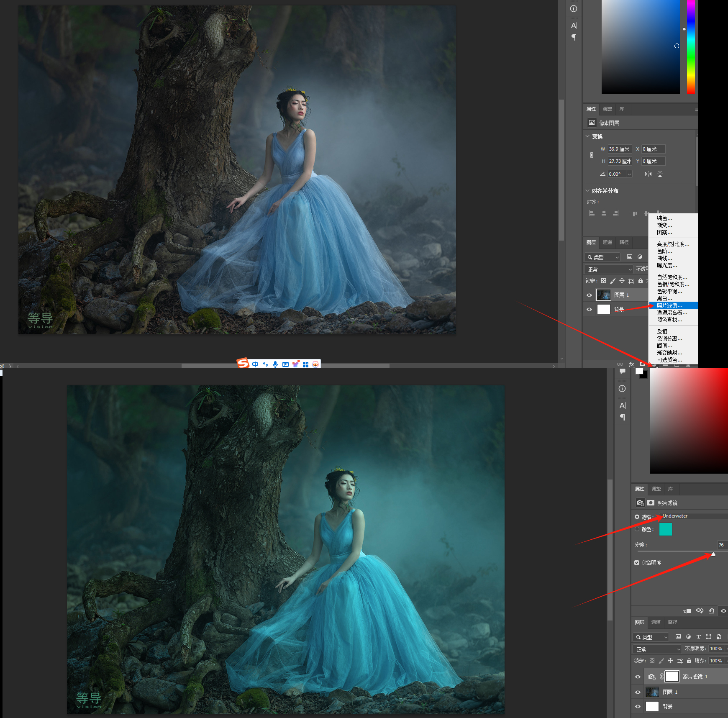
Task: Open the rotation angle dropdown arrow
Action: (629, 174)
